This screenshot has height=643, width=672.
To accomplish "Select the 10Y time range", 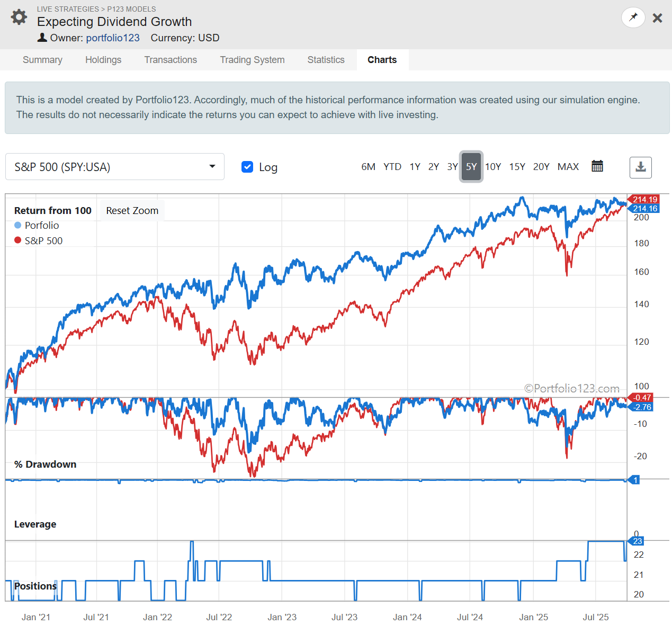I will pos(492,167).
